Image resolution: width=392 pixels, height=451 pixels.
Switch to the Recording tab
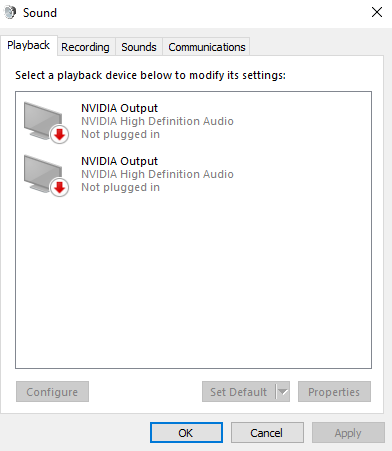(85, 47)
